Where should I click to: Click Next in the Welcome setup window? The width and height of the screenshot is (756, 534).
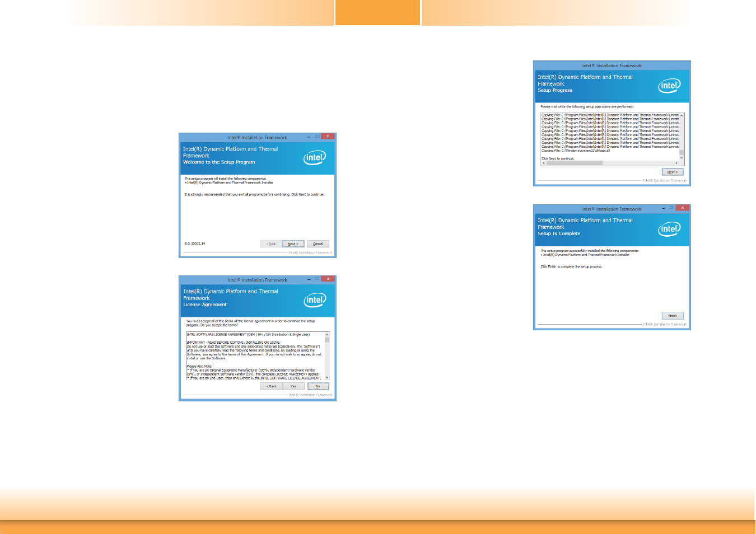click(x=293, y=244)
